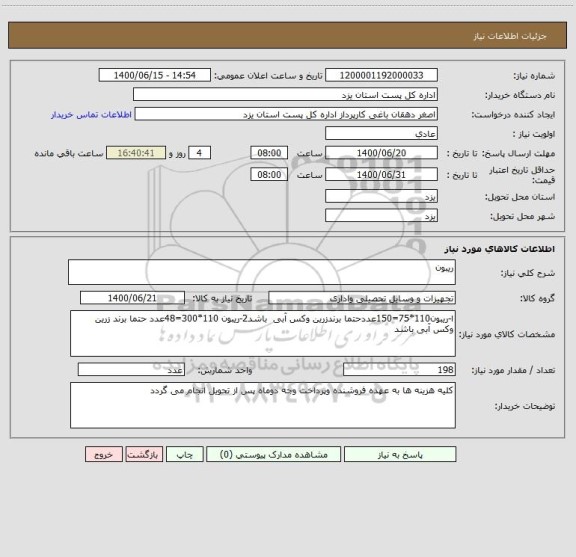Click the quantity field showing 198
The image size is (576, 557).
pos(399,370)
